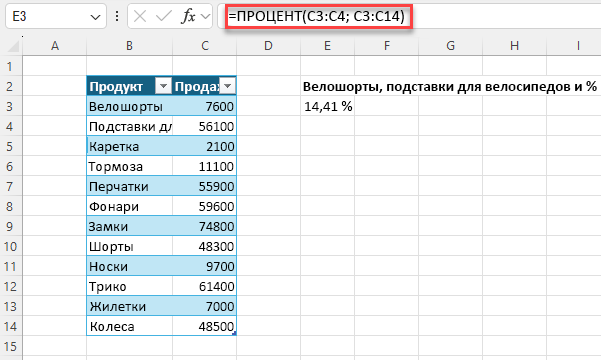Select row 5 header

pos(11,146)
